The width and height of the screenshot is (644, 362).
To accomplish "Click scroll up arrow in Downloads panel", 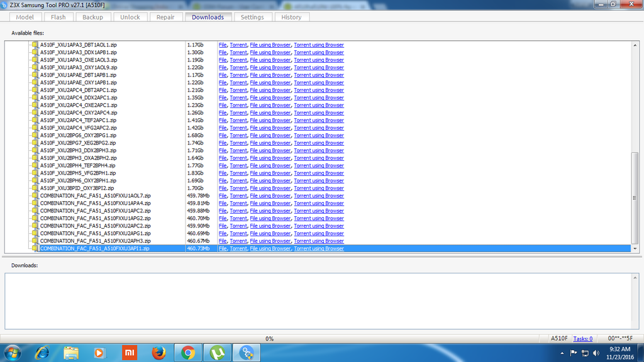I will click(x=635, y=278).
